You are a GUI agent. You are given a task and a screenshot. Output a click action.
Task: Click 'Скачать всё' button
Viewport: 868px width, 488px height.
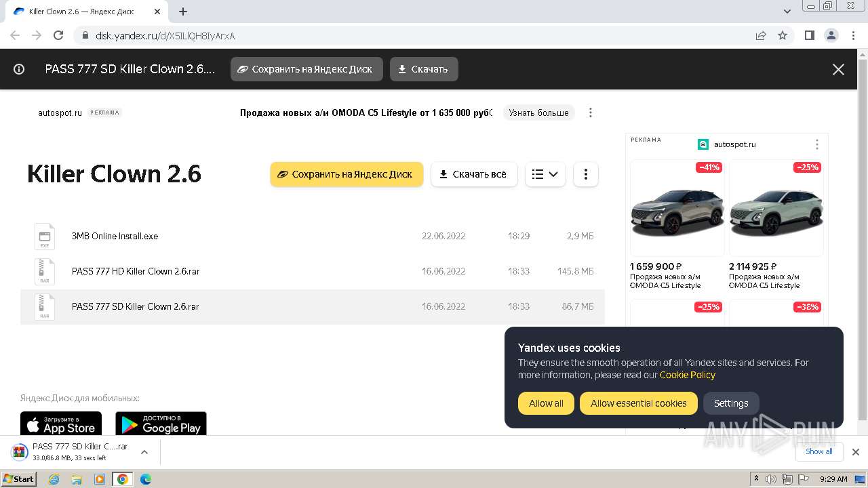[x=474, y=174]
